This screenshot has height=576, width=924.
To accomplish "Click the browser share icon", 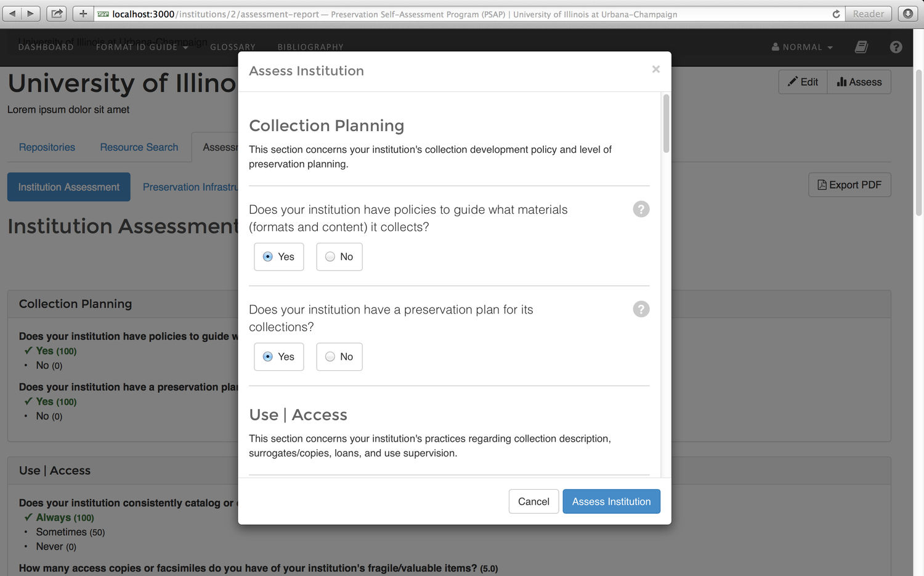I will tap(56, 13).
